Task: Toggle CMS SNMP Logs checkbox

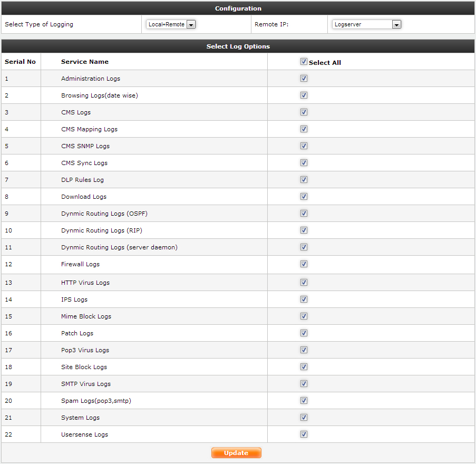Action: [304, 146]
